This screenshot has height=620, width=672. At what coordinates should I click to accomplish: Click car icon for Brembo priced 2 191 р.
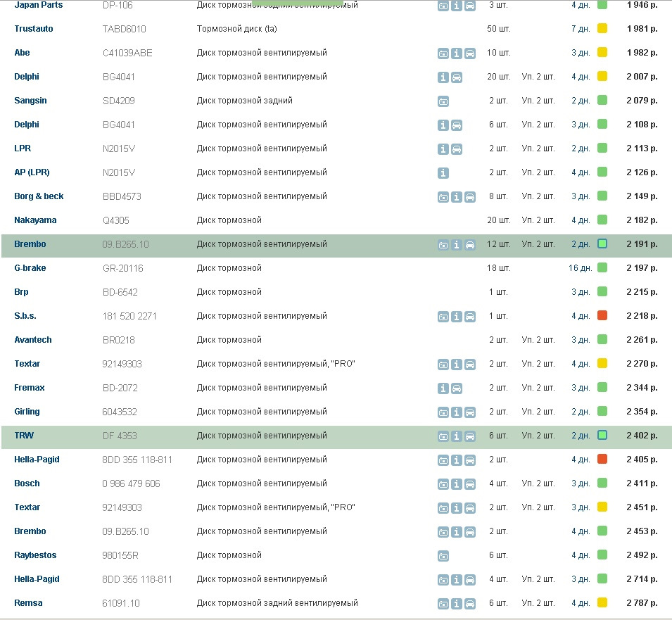tap(470, 245)
